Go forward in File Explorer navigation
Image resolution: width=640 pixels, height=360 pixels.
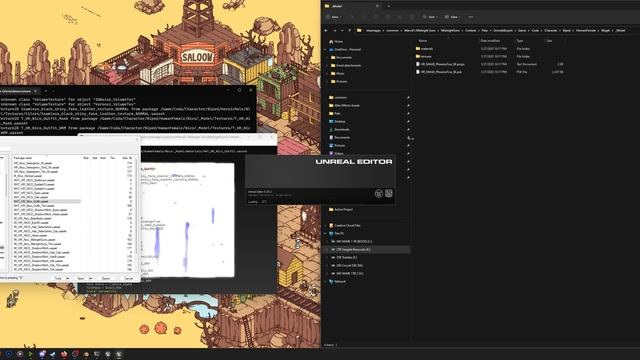(335, 30)
